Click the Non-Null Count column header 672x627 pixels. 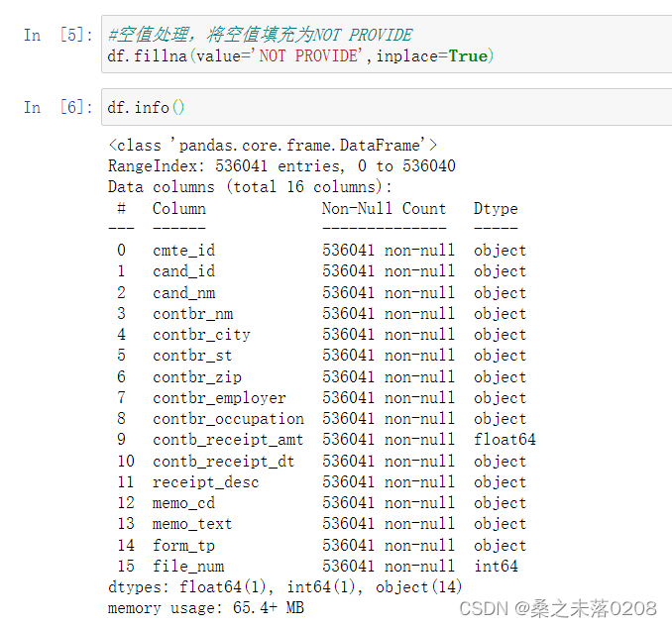pyautogui.click(x=384, y=208)
